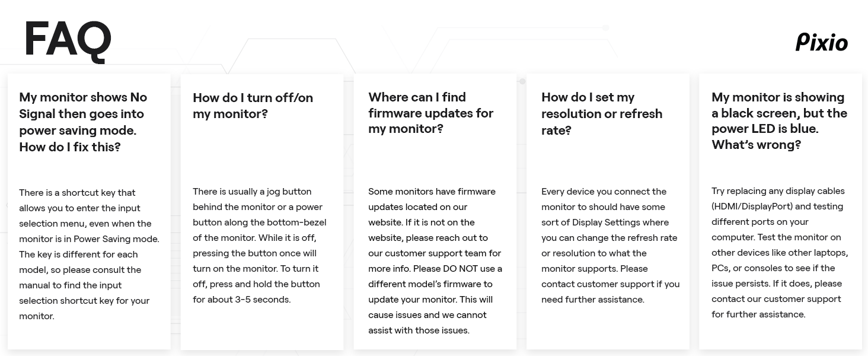Select the turn off/on monitor question
The height and width of the screenshot is (356, 868).
click(253, 105)
